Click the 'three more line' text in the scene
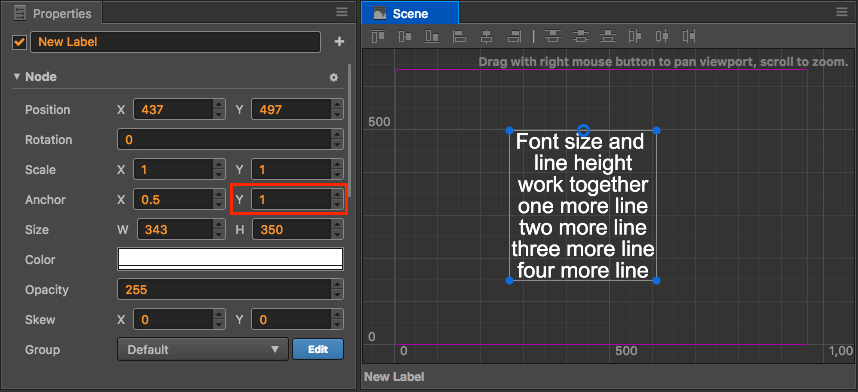 click(583, 249)
